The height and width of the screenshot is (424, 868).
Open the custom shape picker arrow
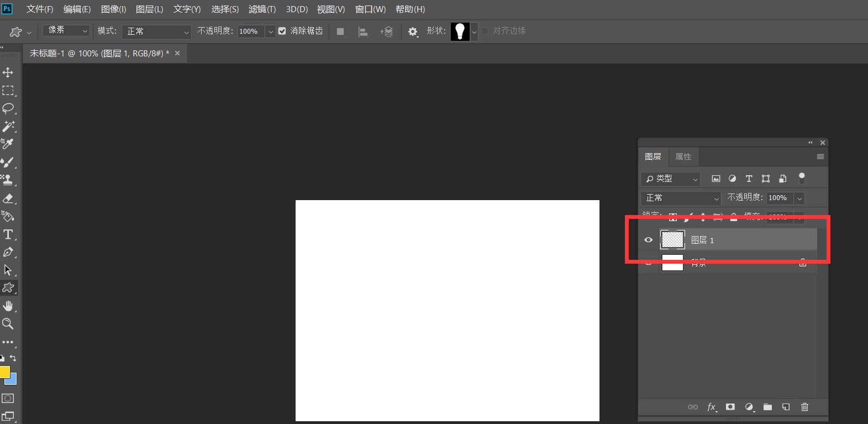point(474,32)
